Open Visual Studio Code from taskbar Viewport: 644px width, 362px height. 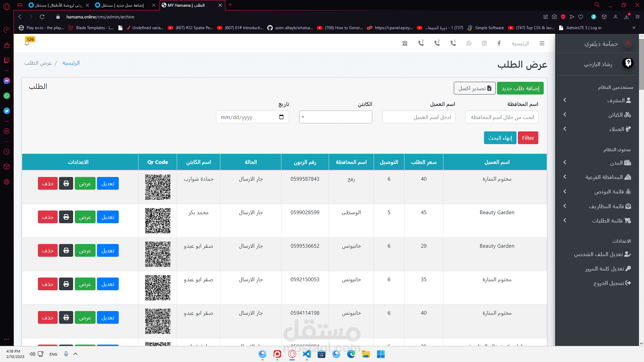click(307, 354)
